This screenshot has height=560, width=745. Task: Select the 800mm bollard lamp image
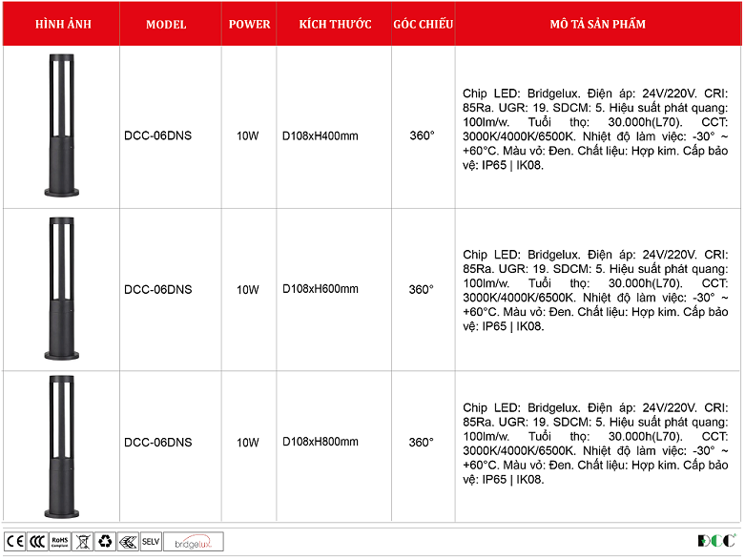(61, 443)
